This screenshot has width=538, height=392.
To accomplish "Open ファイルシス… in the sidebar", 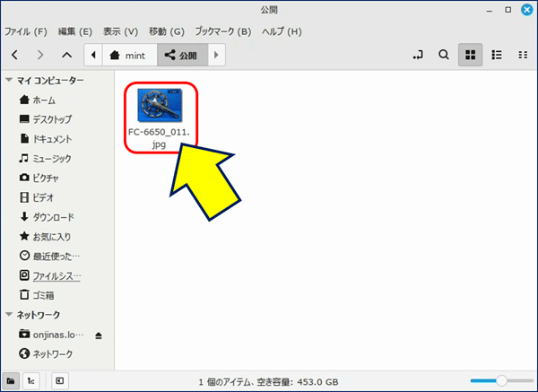I will coord(50,276).
